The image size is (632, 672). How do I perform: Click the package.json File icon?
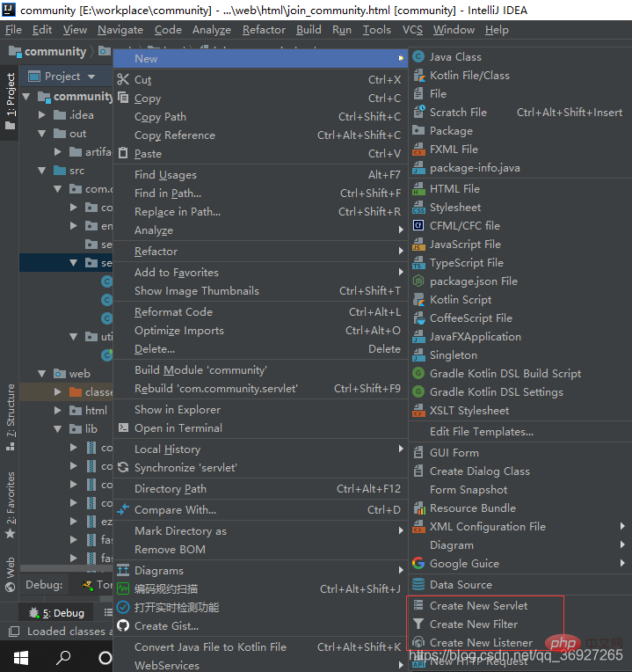click(x=418, y=281)
